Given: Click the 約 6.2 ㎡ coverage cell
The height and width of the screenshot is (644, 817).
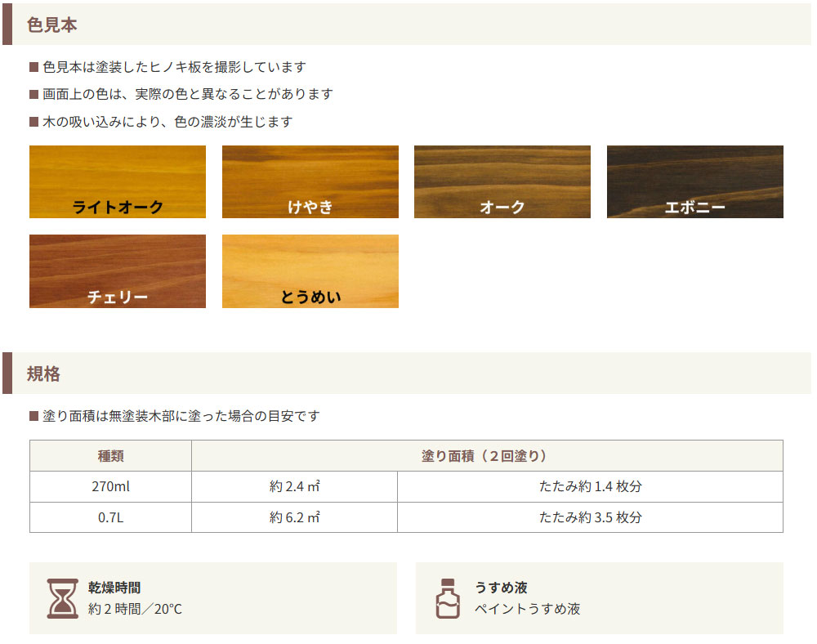Looking at the screenshot, I should click(294, 517).
